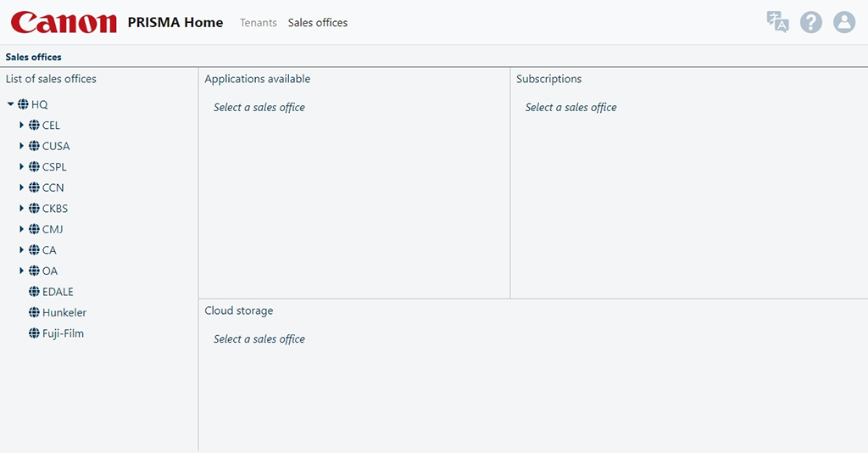Select the CMJ sales office
Image resolution: width=868 pixels, height=453 pixels.
(x=53, y=229)
